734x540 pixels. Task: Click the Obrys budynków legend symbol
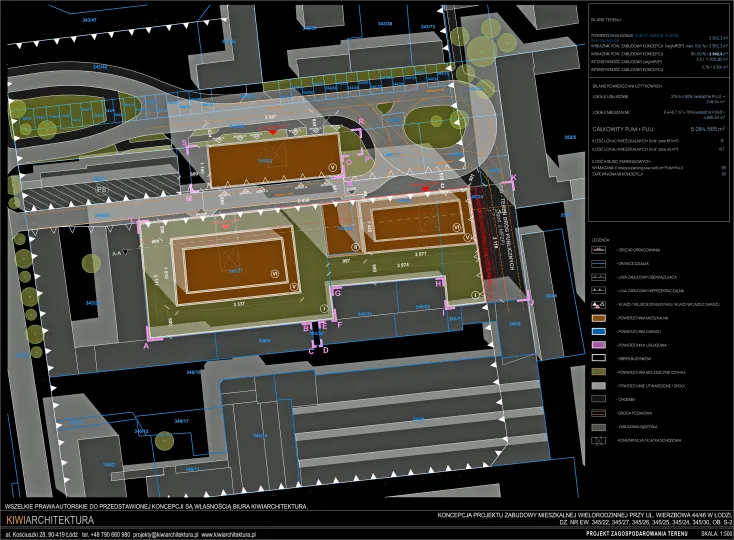coord(600,356)
